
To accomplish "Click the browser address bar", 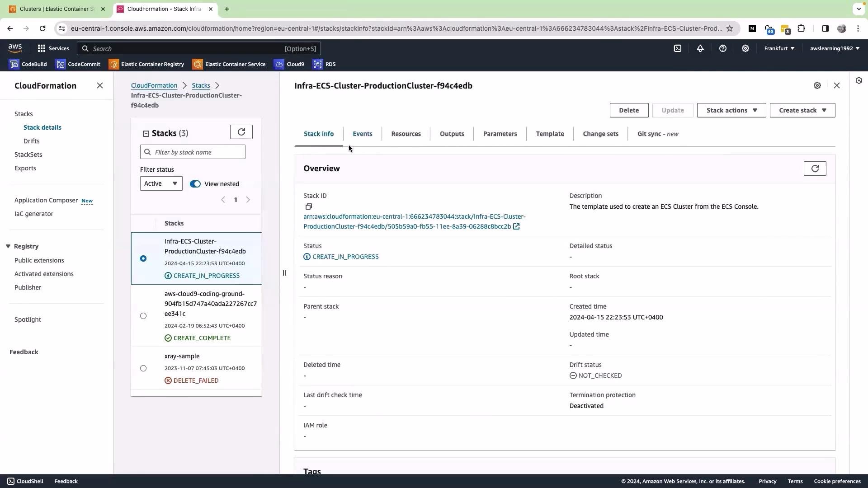I will pyautogui.click(x=396, y=28).
